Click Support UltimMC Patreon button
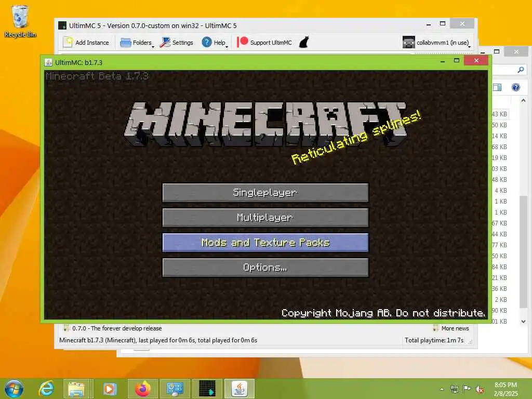Screen dimensions: 532x399 [x=264, y=43]
